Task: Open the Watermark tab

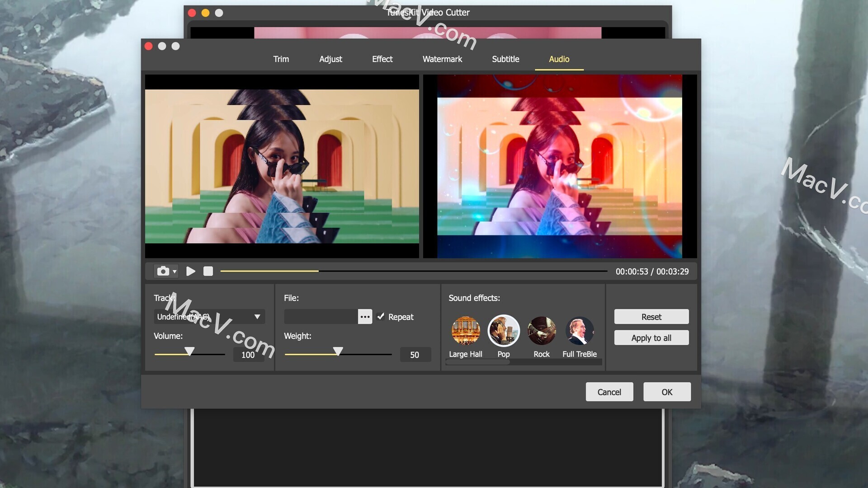Action: coord(442,59)
